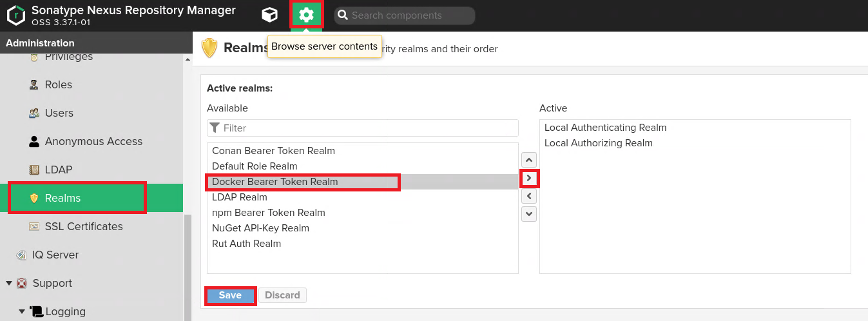The image size is (868, 321).
Task: Click the Search components field
Action: [404, 15]
